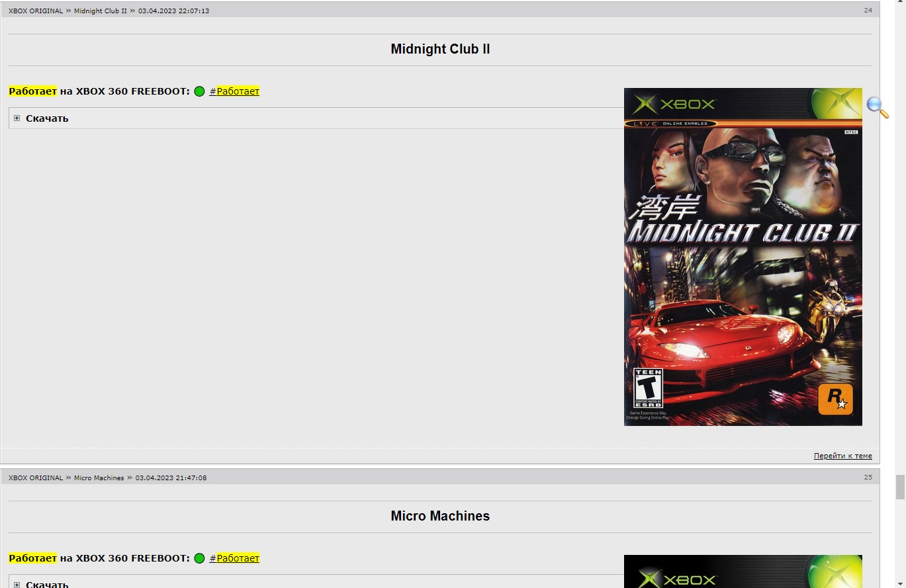Viewport: 906px width, 588px height.
Task: Click the Midnight Club II post heading
Action: 440,50
